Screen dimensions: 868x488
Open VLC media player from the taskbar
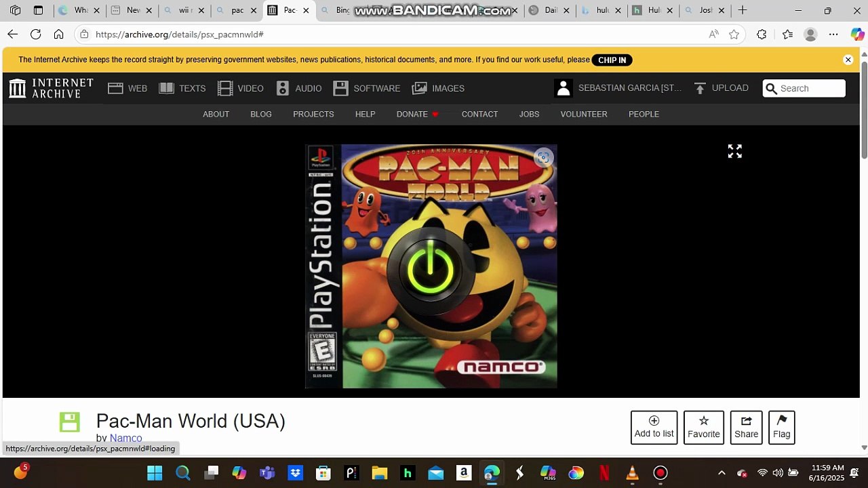pos(632,473)
